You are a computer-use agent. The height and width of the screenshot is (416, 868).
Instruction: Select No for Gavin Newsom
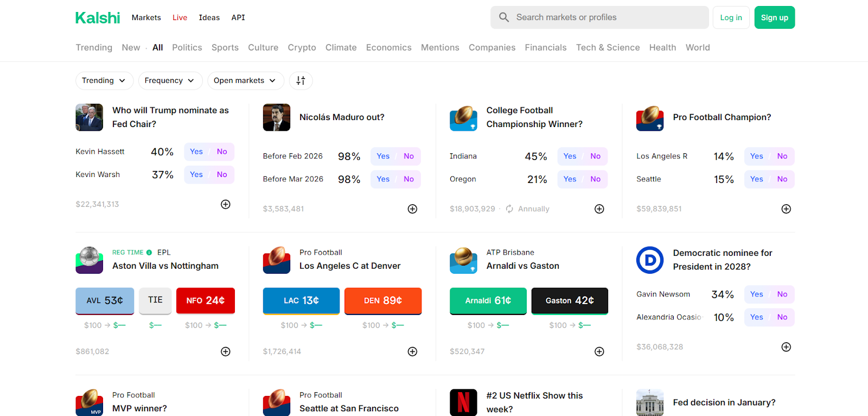coord(782,294)
